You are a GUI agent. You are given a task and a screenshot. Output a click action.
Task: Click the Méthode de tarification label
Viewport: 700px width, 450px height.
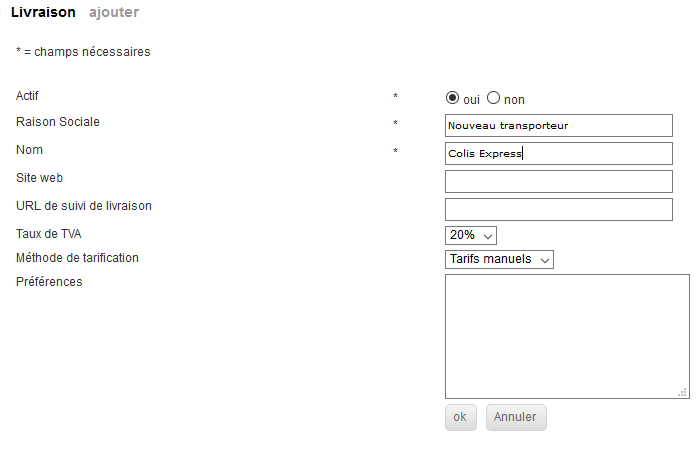click(77, 258)
